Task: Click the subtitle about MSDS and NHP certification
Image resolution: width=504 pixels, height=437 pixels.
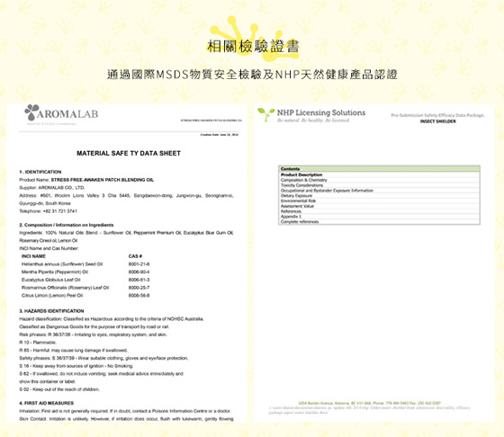Action: [252, 75]
